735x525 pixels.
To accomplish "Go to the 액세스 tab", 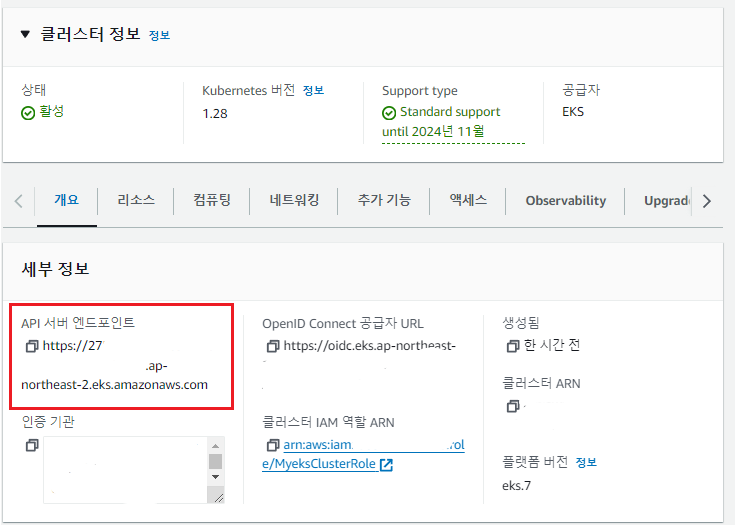I will (468, 200).
